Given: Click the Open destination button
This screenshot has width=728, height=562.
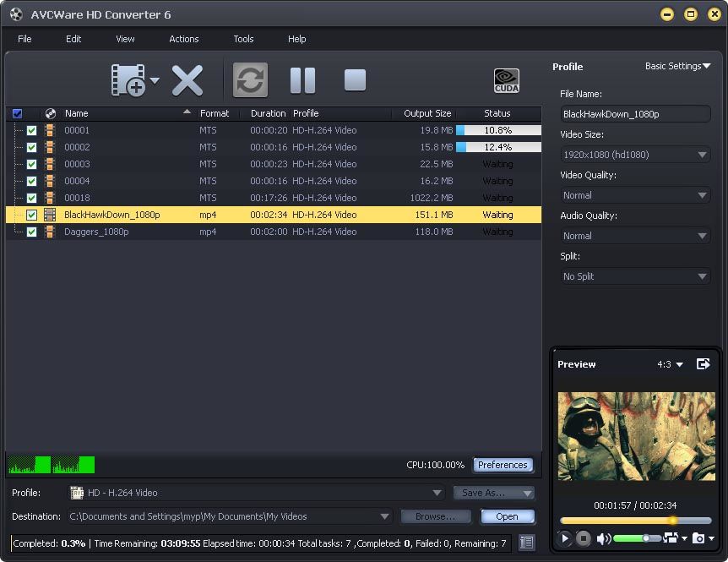Looking at the screenshot, I should coord(507,516).
